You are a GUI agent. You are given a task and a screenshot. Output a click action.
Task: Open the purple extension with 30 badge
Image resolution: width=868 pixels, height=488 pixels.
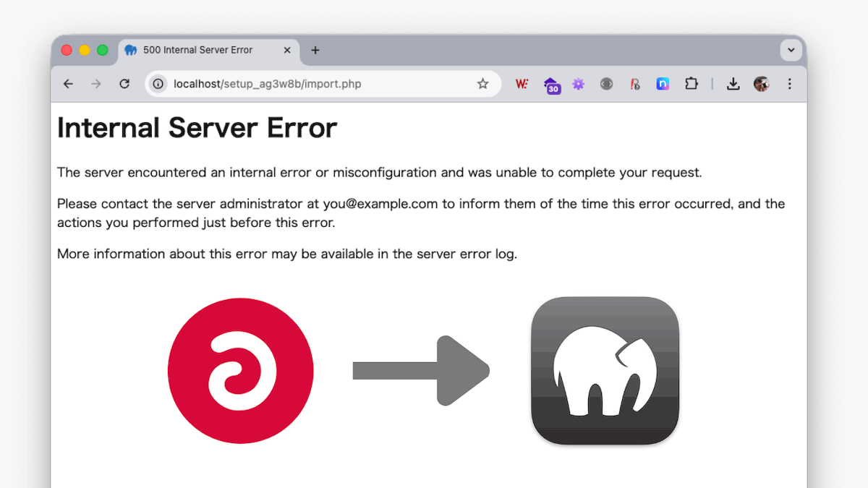(550, 85)
